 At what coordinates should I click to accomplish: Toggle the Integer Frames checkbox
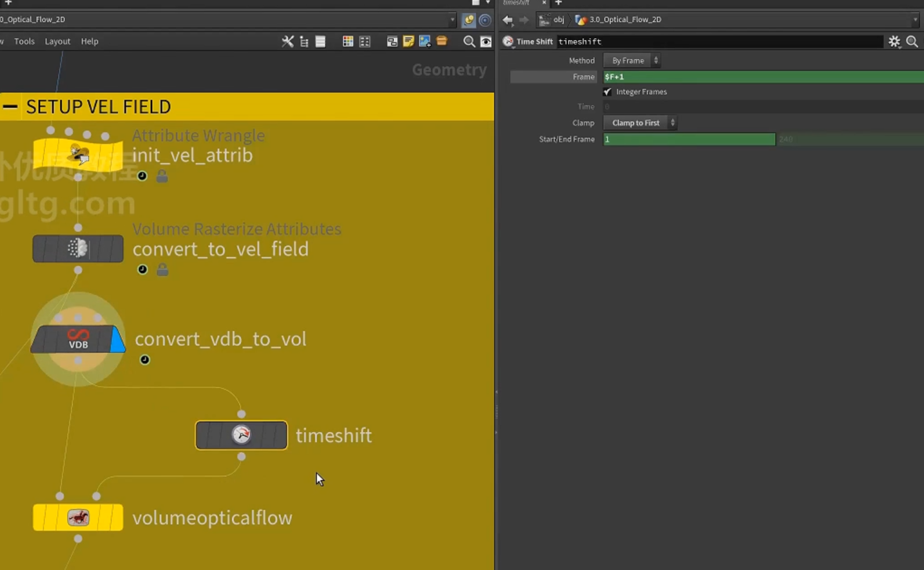point(608,92)
